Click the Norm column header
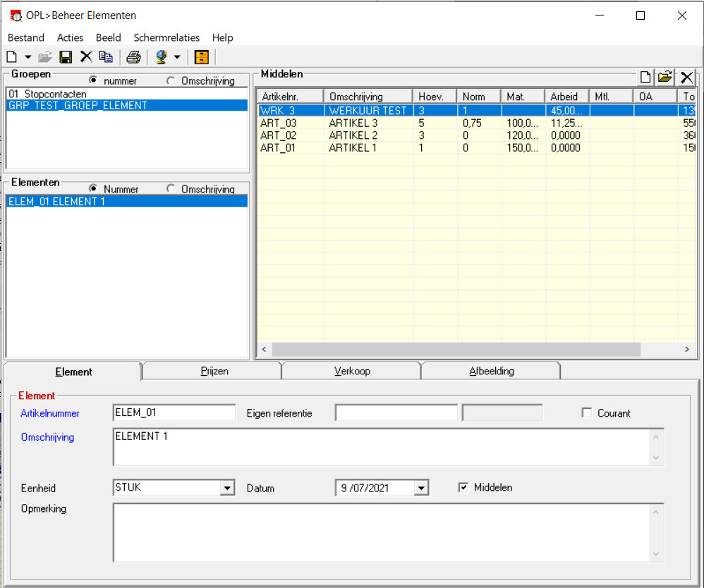 pos(479,97)
